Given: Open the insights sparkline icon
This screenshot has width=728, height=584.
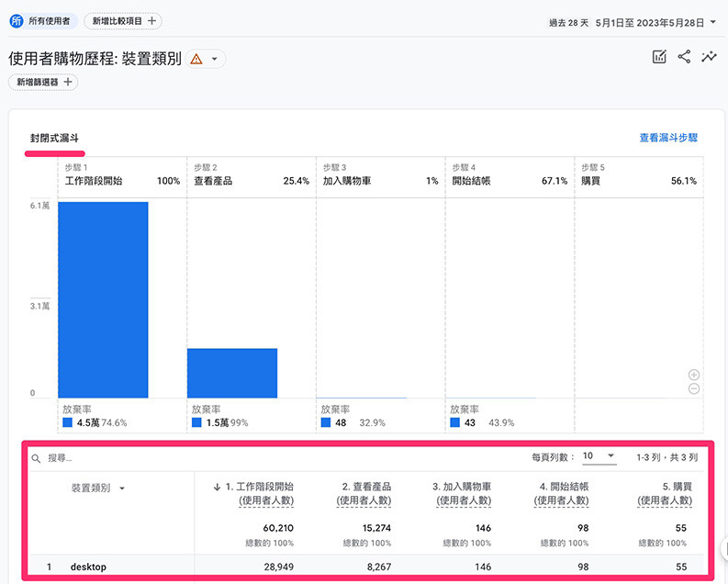Looking at the screenshot, I should pyautogui.click(x=709, y=57).
